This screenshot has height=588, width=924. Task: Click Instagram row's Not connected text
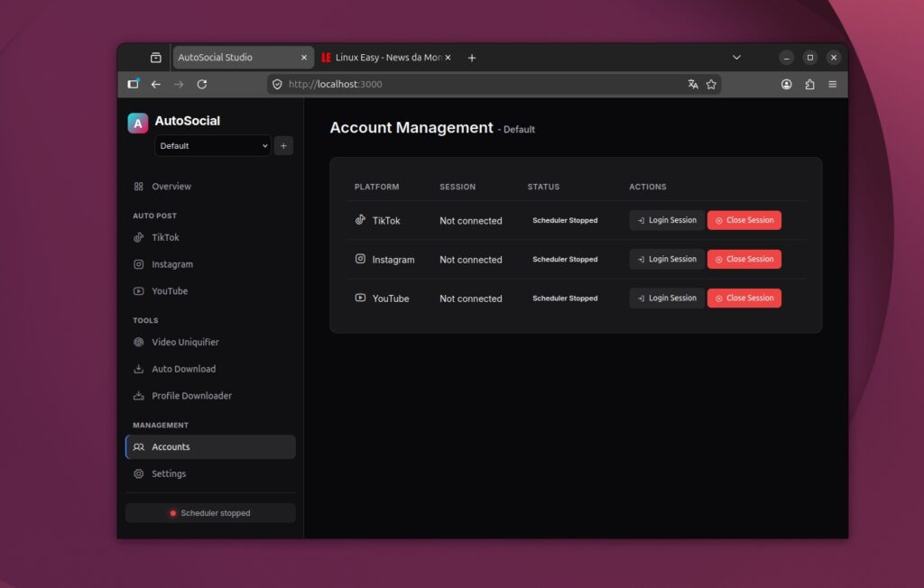click(x=471, y=260)
